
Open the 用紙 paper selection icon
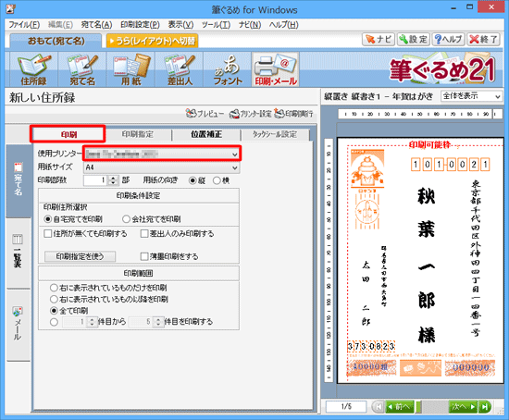(130, 69)
